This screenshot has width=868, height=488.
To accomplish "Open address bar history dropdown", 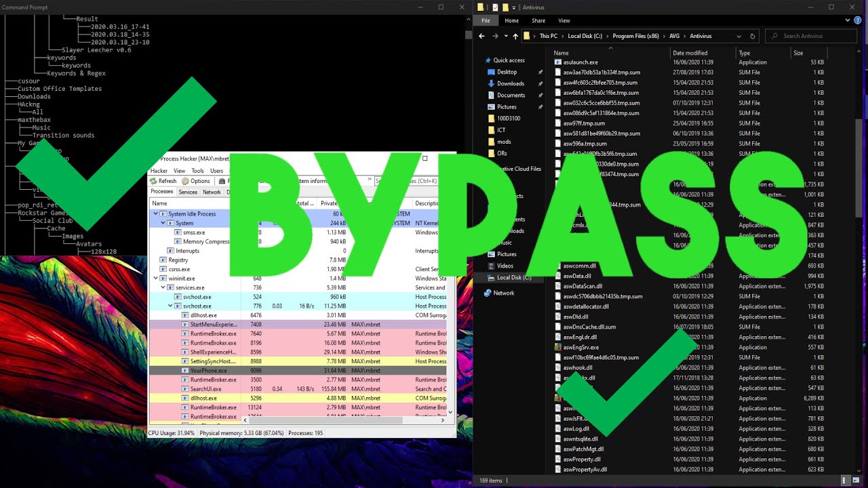I will [x=738, y=36].
